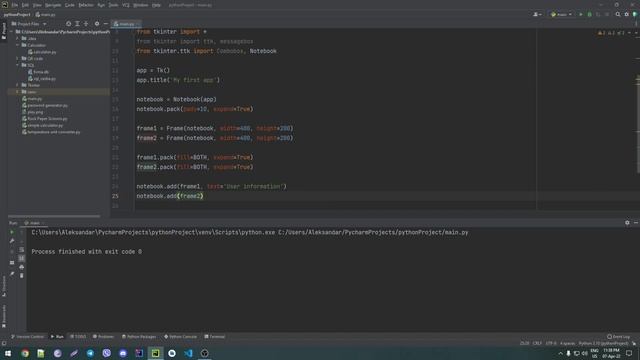Click the print icon in Run panel

(22, 267)
